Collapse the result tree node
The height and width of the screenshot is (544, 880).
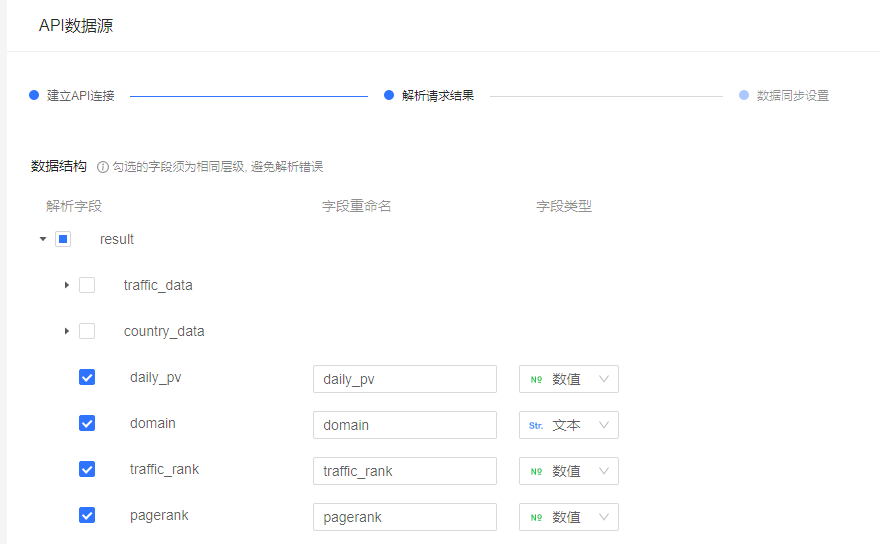point(43,239)
